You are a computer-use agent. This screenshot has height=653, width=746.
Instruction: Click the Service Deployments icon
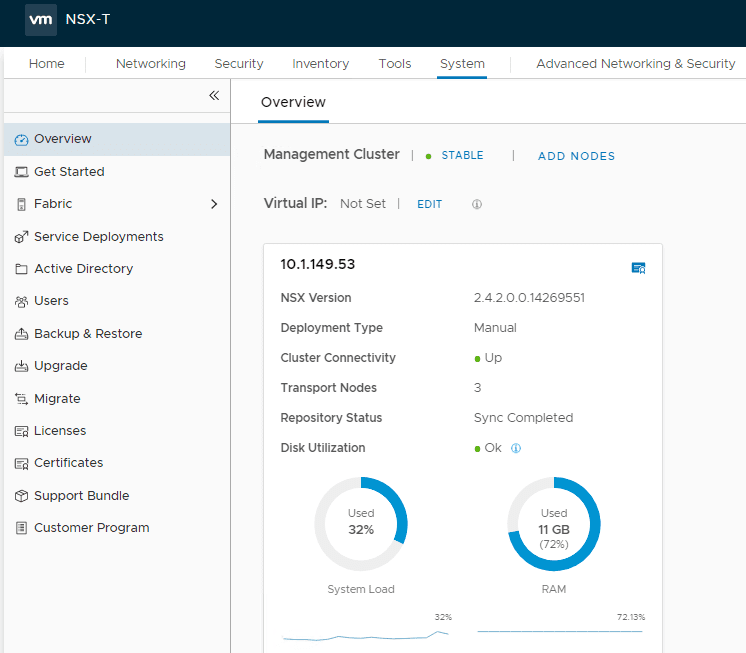click(22, 237)
